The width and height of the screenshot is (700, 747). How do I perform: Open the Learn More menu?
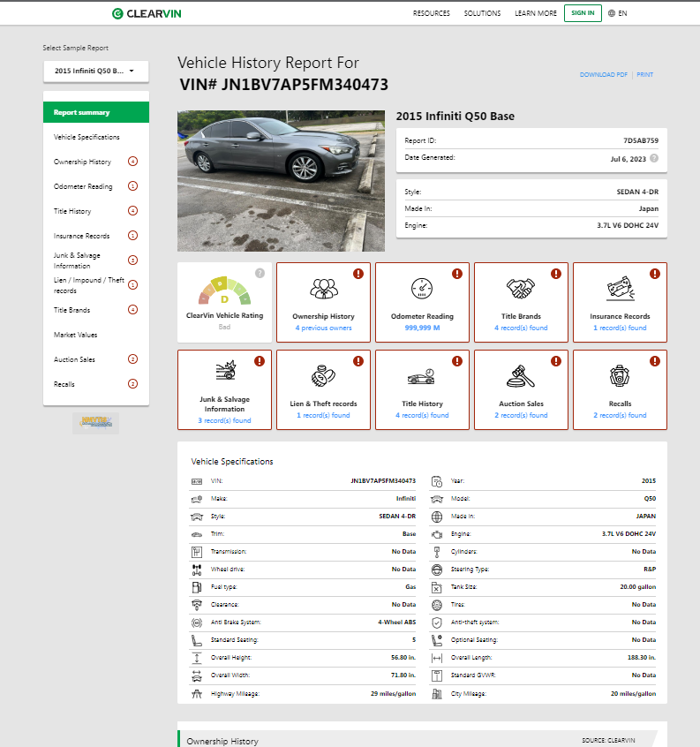click(x=535, y=13)
